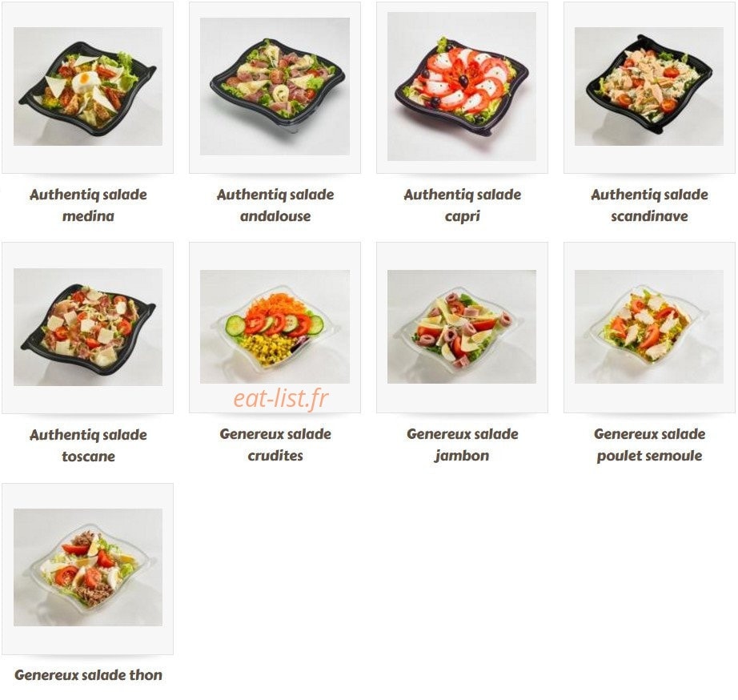Open the Authentiq salade andalouse photo
The image size is (738, 700).
pyautogui.click(x=275, y=86)
